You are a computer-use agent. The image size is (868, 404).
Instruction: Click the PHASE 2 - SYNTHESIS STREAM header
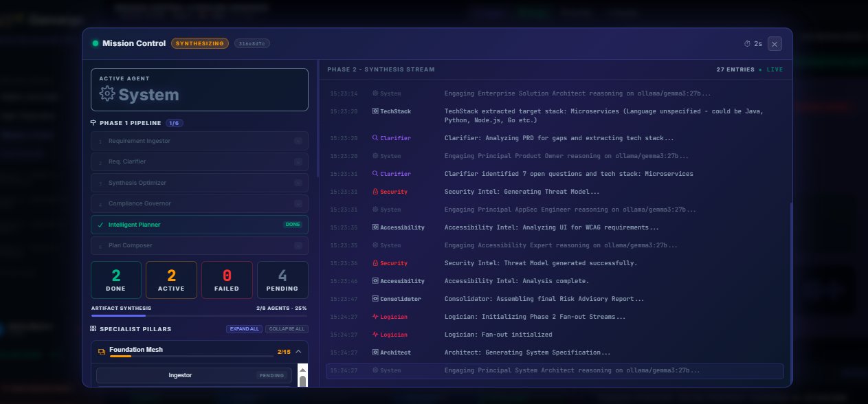coord(381,69)
